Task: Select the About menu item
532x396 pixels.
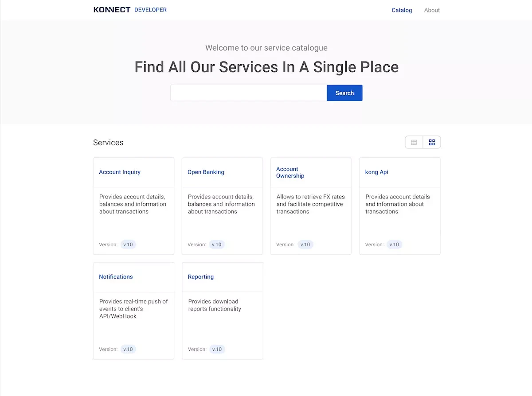Action: point(431,10)
